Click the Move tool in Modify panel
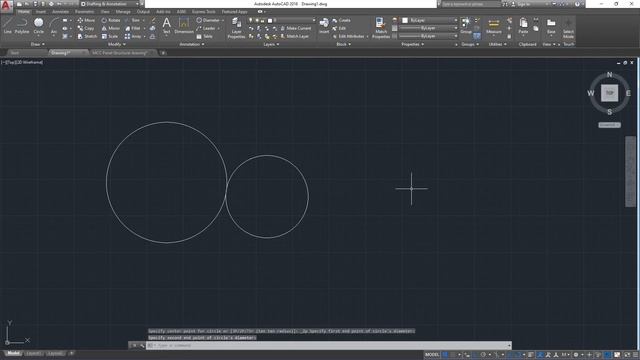Screen dimensions: 640x360 tap(86, 20)
